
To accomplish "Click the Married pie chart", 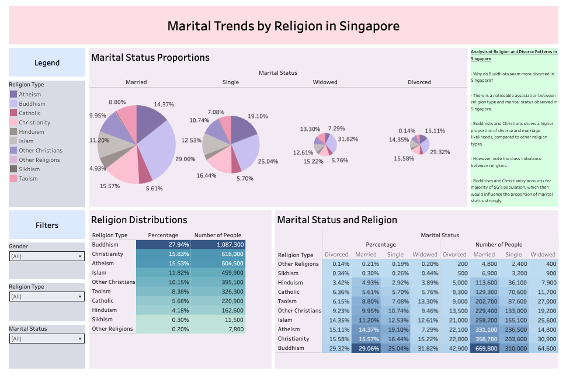I will click(x=137, y=144).
